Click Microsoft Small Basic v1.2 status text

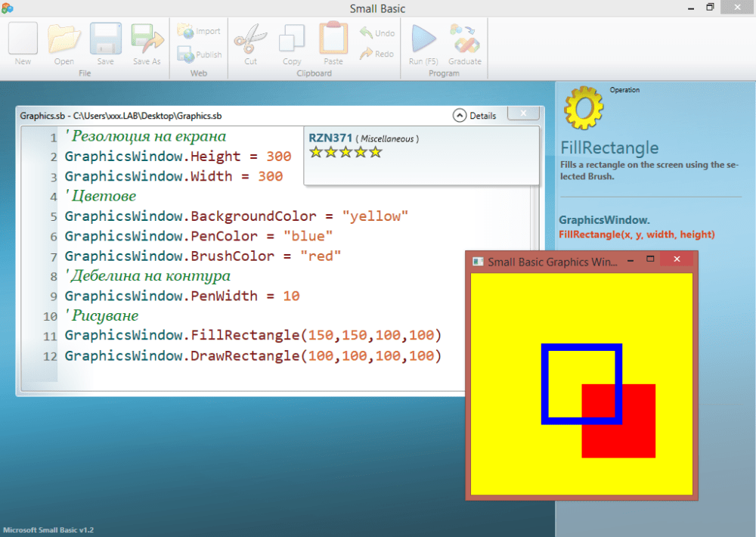coord(48,529)
